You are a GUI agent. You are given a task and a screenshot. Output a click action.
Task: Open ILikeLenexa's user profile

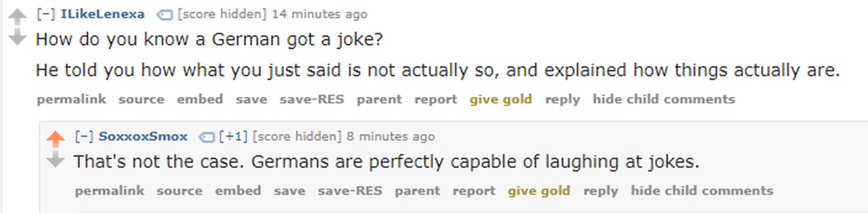click(102, 14)
